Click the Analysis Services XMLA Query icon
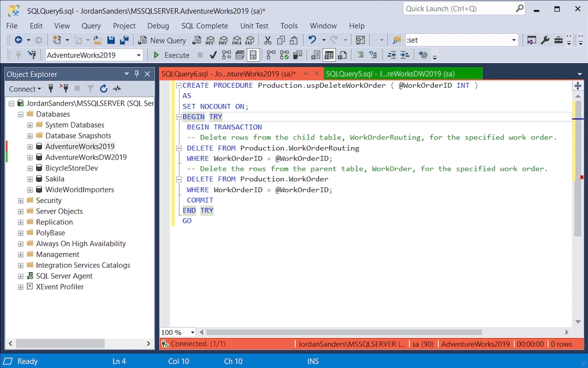 pyautogui.click(x=237, y=40)
